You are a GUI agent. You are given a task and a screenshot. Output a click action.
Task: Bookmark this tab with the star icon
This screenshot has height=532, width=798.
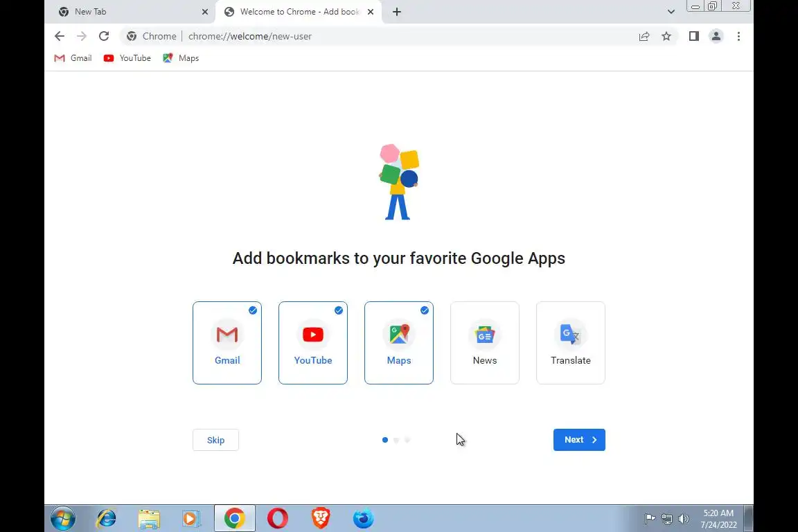666,36
